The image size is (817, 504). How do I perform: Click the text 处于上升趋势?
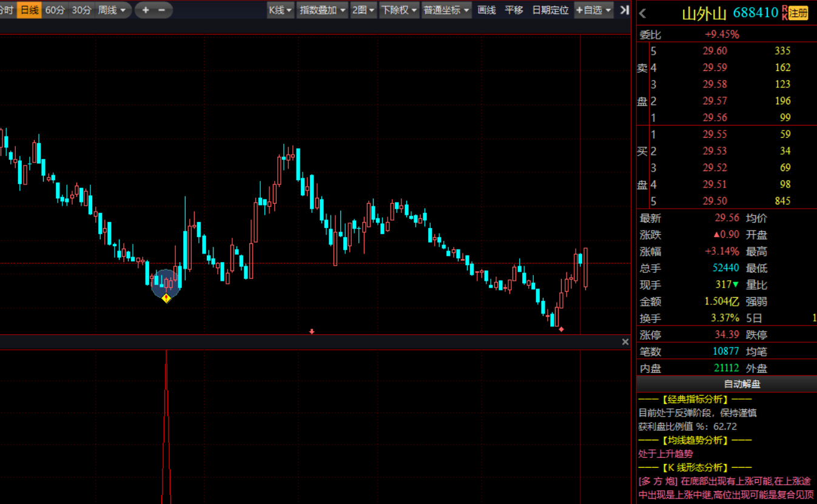665,454
